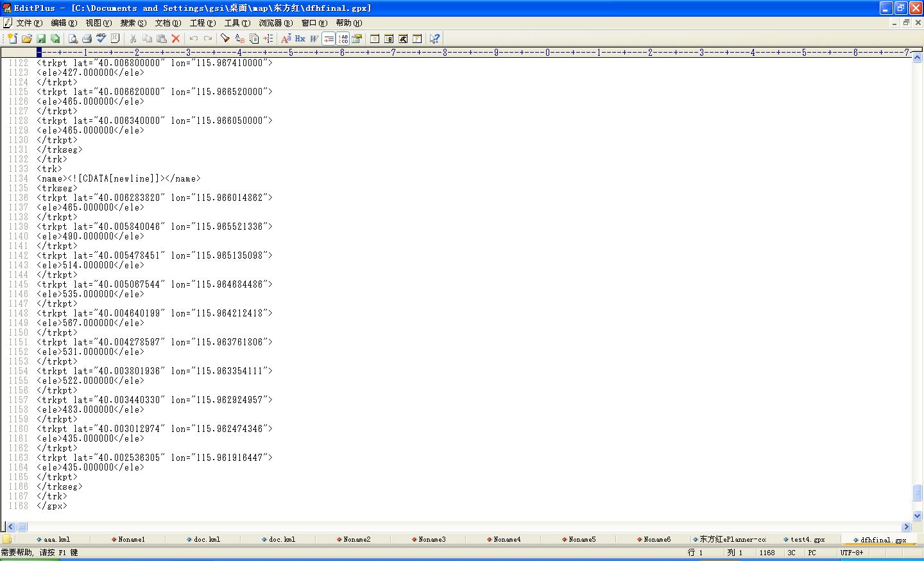Click the vertical scrollbar down arrow
This screenshot has height=561, width=924.
pyautogui.click(x=918, y=515)
